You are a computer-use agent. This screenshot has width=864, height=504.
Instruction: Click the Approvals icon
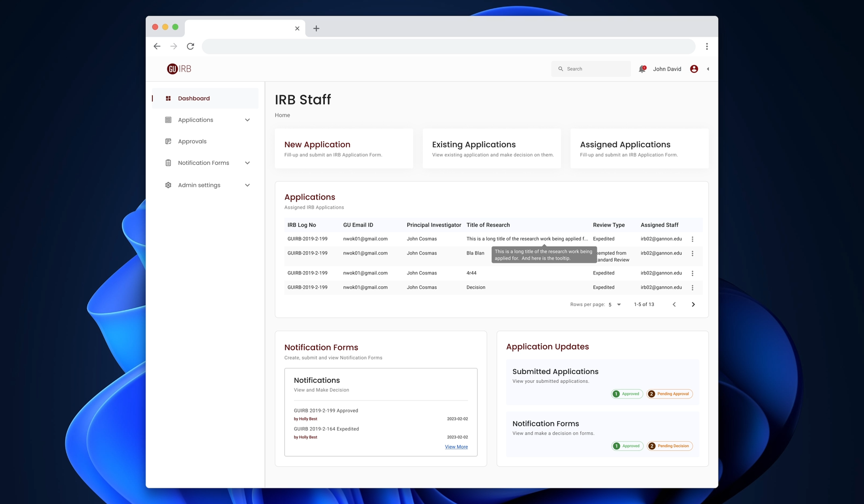pos(168,141)
